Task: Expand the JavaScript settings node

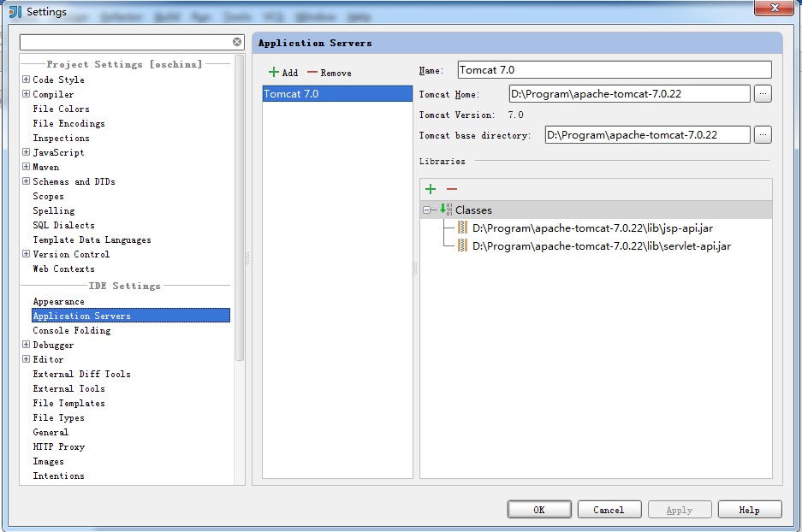Action: pos(26,151)
